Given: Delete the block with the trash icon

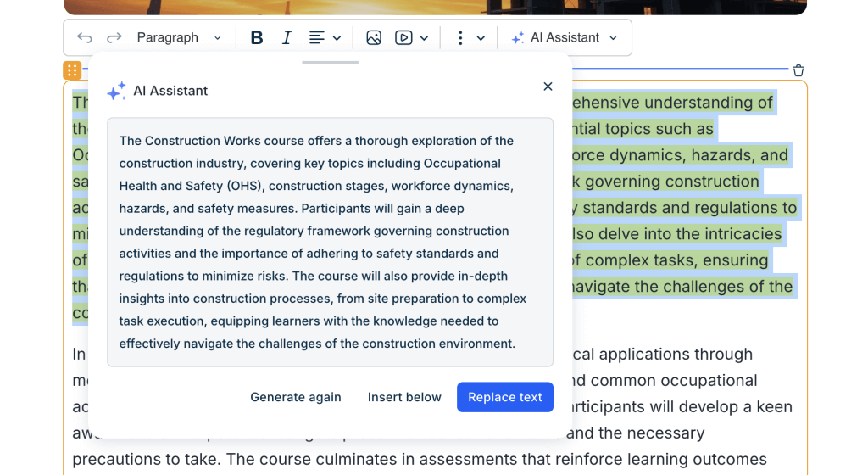Looking at the screenshot, I should 798,70.
